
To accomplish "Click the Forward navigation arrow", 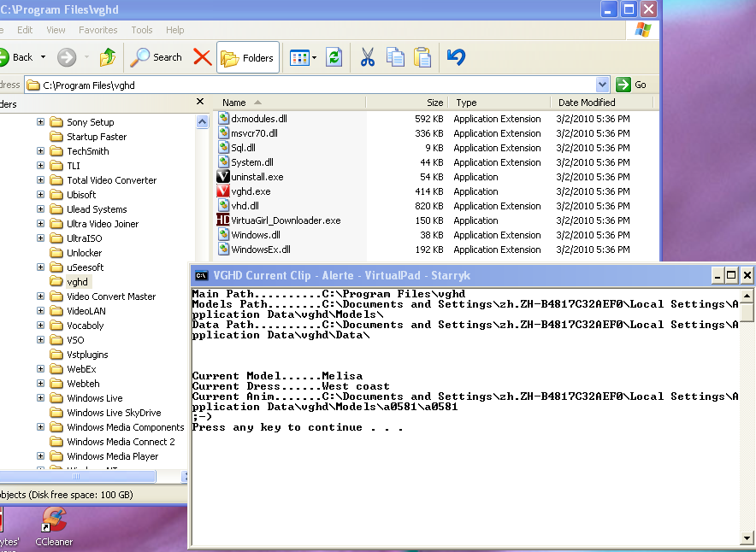I will [x=67, y=57].
